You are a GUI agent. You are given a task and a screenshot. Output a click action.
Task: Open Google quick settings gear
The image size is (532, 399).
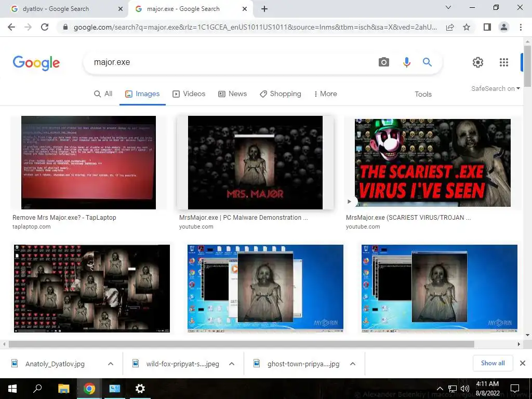coord(478,62)
